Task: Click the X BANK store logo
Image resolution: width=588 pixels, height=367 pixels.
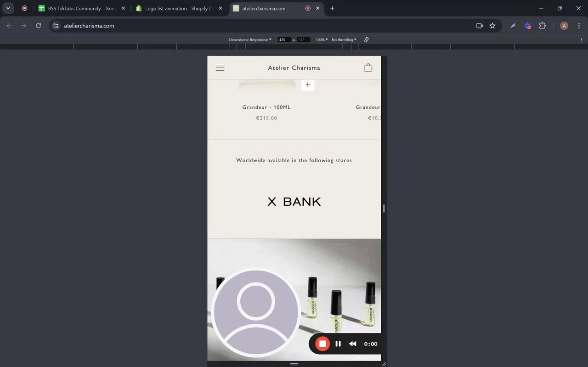Action: point(294,202)
